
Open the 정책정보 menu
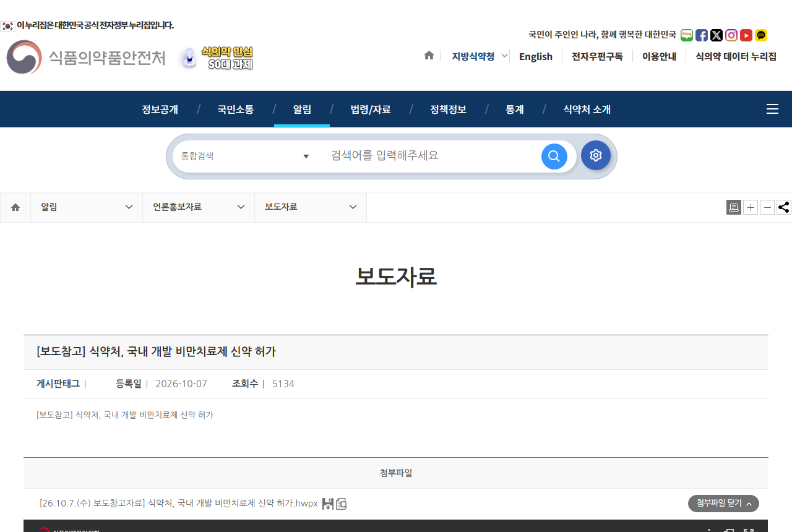pyautogui.click(x=448, y=109)
